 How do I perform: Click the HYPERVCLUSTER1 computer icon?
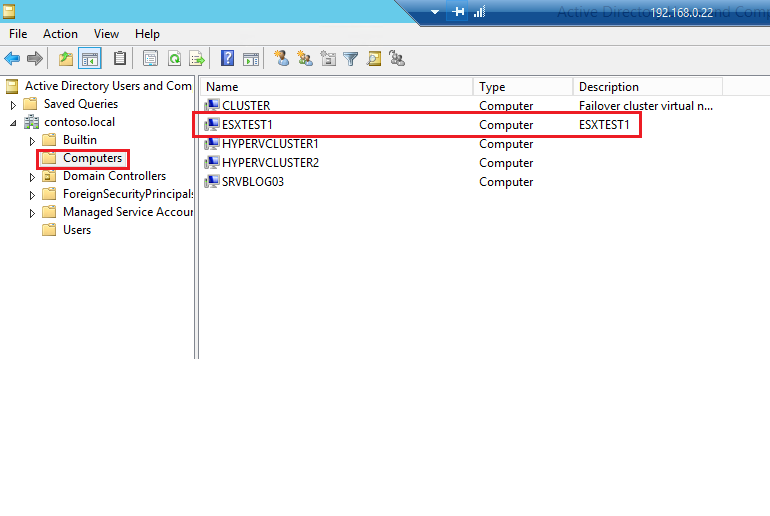(212, 143)
